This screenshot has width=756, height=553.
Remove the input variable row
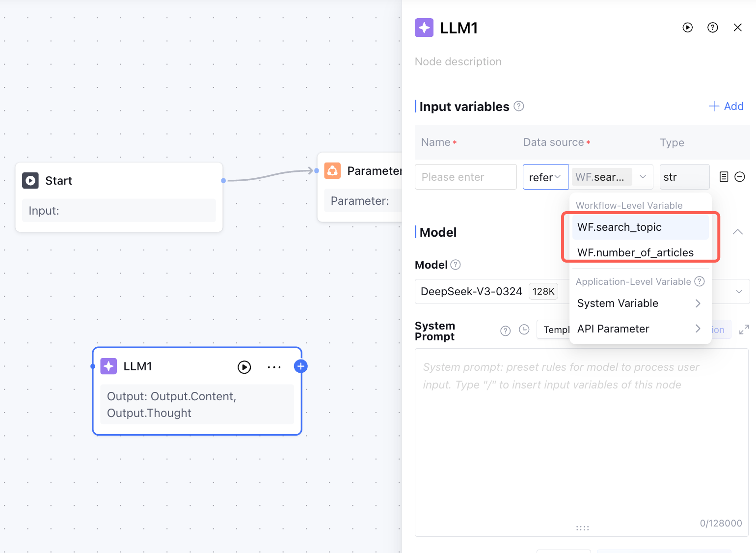tap(740, 177)
